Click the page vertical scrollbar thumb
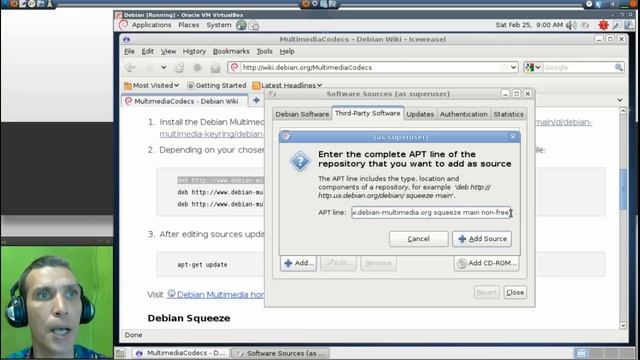 pyautogui.click(x=623, y=189)
